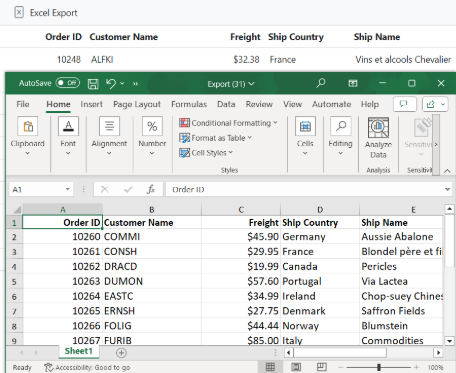Screen dimensions: 456x373
Task: Open the Comments pane button
Action: coord(405,104)
